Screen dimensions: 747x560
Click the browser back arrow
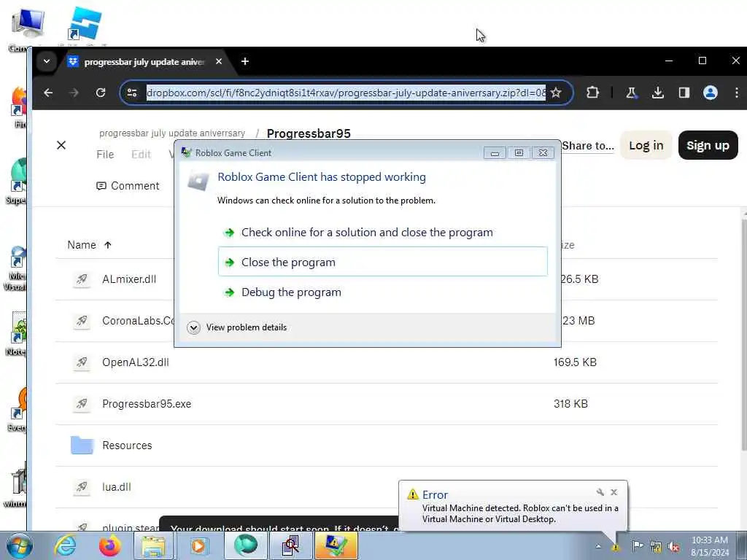tap(48, 93)
